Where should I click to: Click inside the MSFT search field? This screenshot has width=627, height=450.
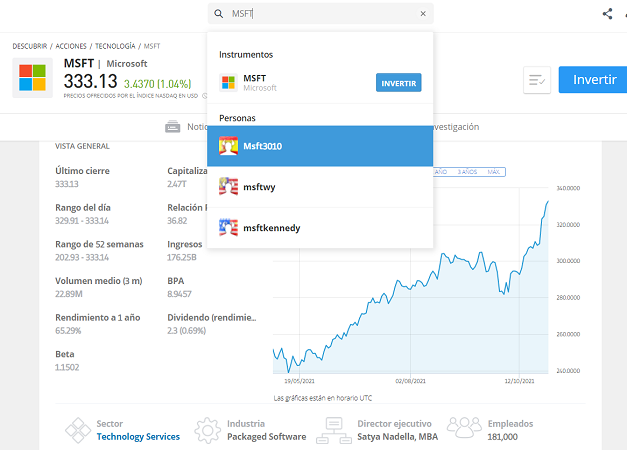coord(320,14)
